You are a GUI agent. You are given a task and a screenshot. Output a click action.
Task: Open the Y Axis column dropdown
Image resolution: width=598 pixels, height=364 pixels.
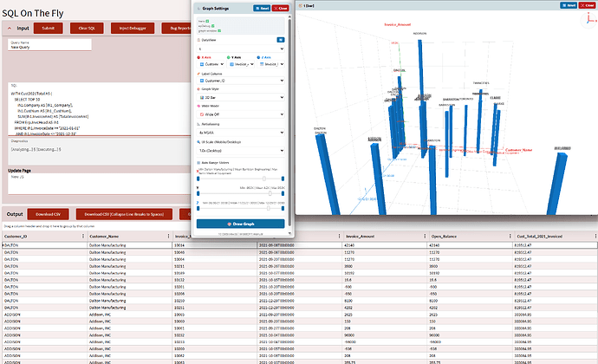(242, 64)
